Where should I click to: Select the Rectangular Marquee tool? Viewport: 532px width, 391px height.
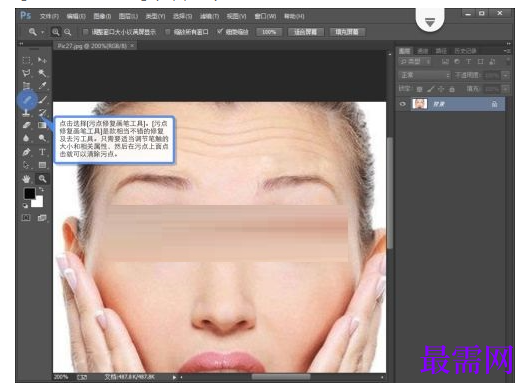[27, 60]
